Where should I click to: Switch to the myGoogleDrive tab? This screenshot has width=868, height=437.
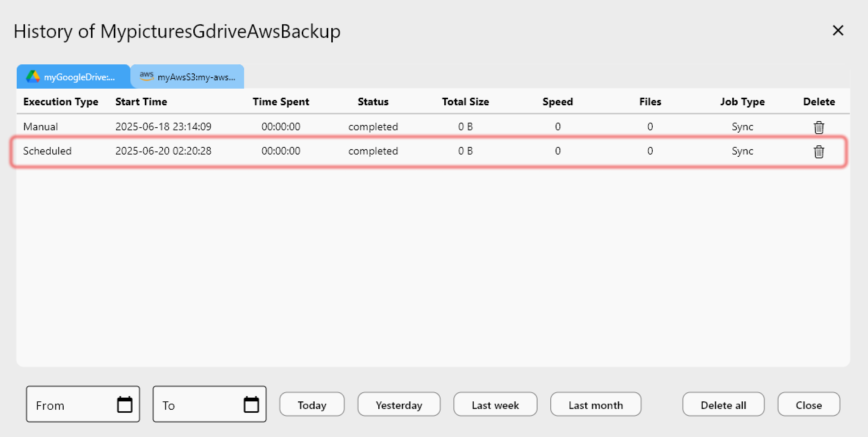(74, 77)
